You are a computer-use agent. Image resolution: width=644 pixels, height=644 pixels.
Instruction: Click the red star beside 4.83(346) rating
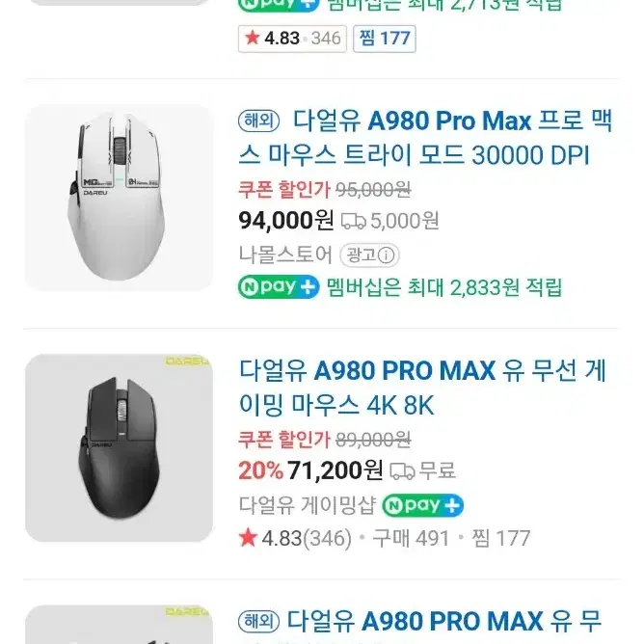[248, 538]
